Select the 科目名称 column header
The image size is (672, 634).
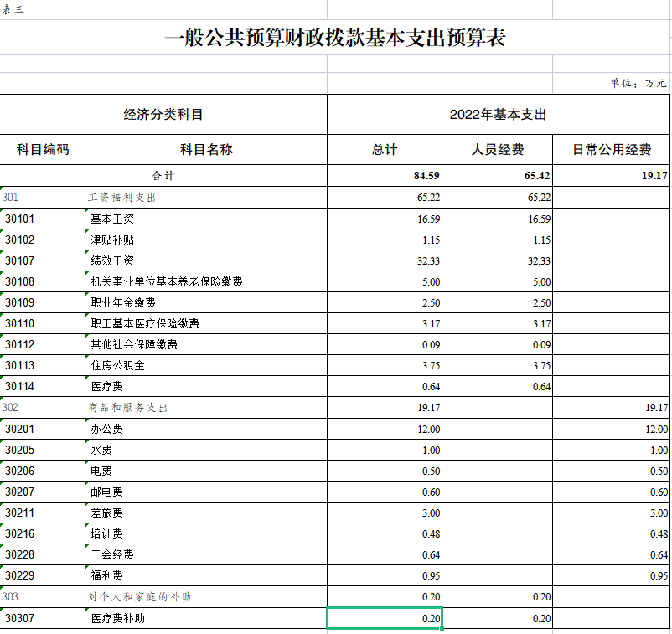206,150
